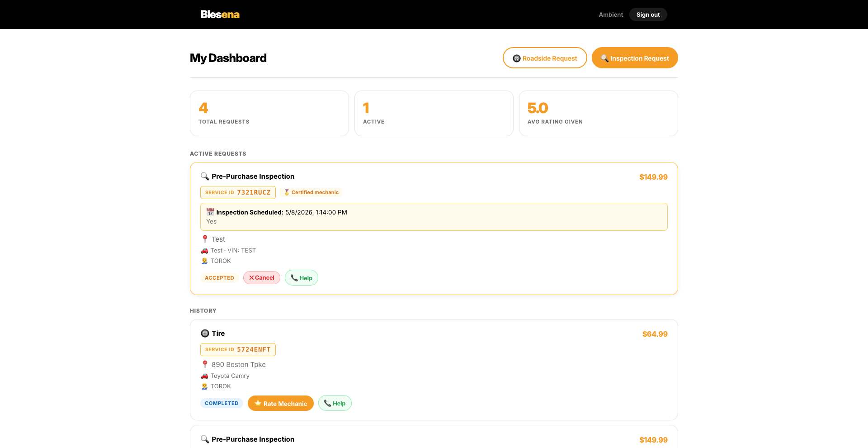Cancel the active inspection request
The image size is (868, 448).
click(262, 278)
